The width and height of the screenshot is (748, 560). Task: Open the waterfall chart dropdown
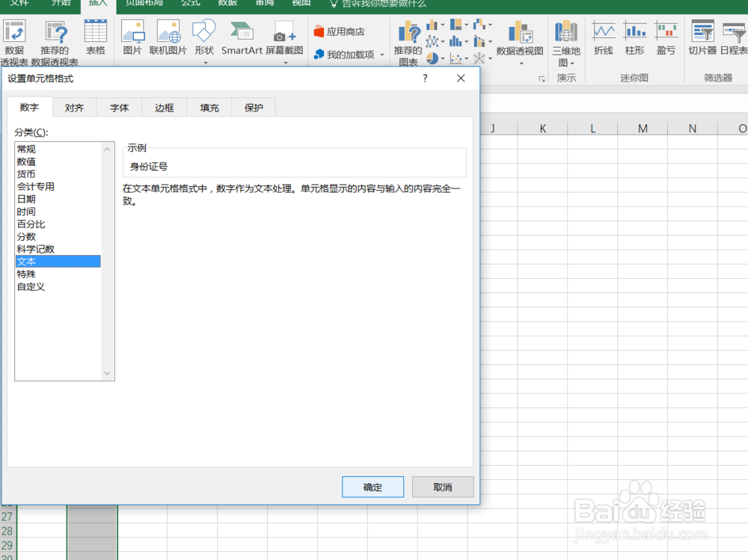pos(482,25)
